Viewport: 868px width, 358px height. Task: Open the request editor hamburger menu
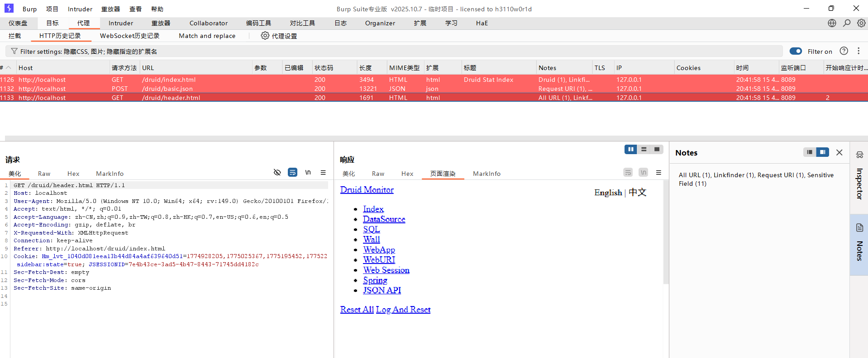(323, 172)
